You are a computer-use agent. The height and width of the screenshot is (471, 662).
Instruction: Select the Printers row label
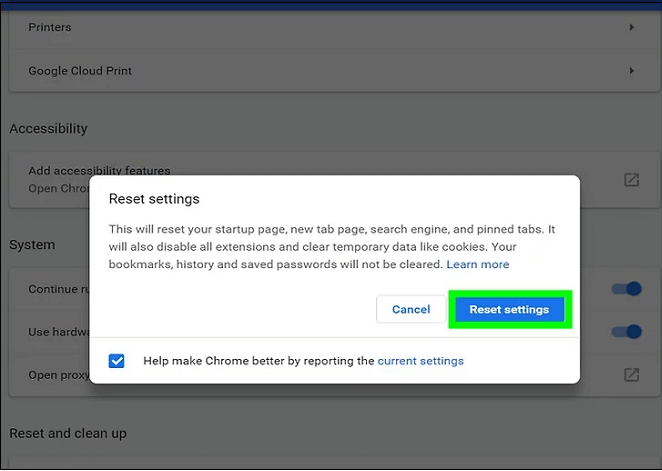(50, 28)
